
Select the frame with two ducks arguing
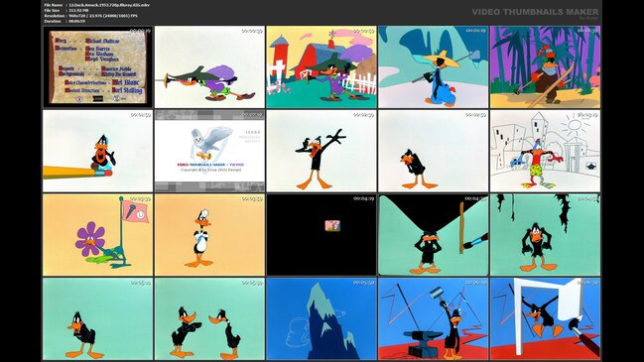coord(209,319)
